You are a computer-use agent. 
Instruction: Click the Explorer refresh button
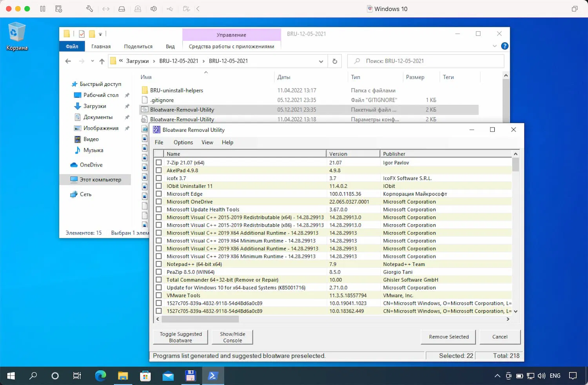[x=335, y=61]
